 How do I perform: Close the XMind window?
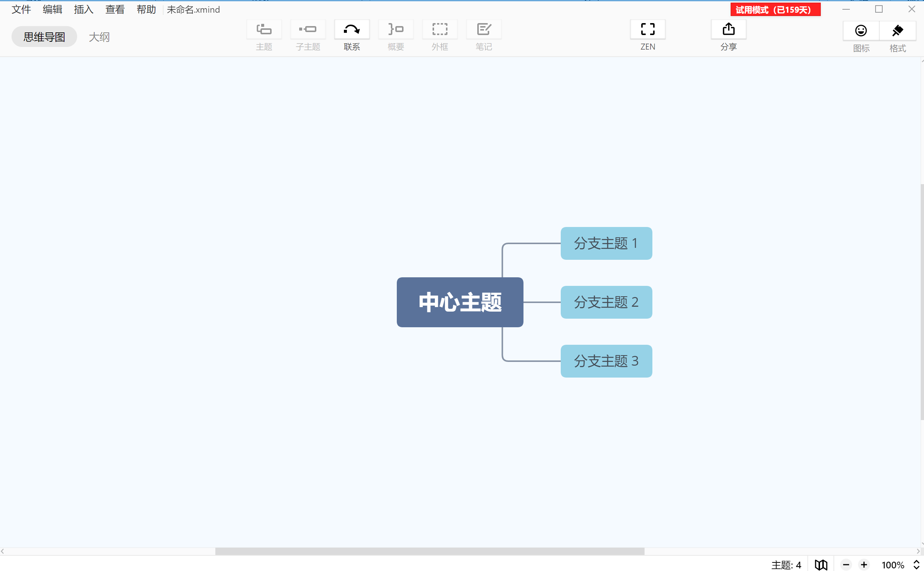[912, 9]
